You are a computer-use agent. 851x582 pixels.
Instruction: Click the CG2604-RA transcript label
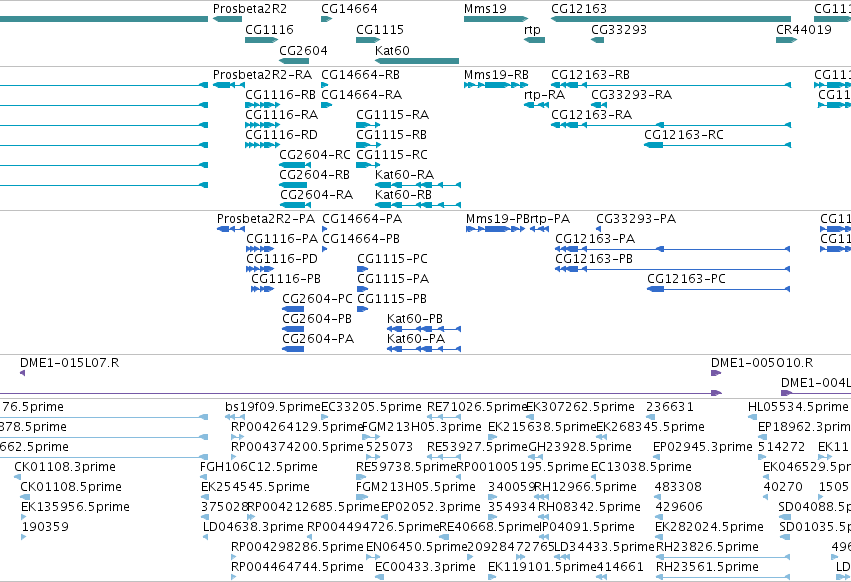[316, 194]
